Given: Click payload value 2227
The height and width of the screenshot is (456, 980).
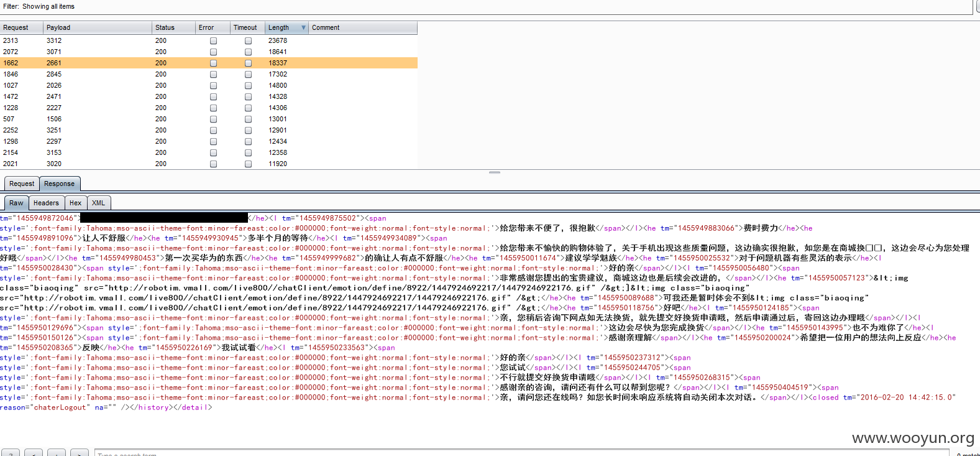Looking at the screenshot, I should 54,108.
